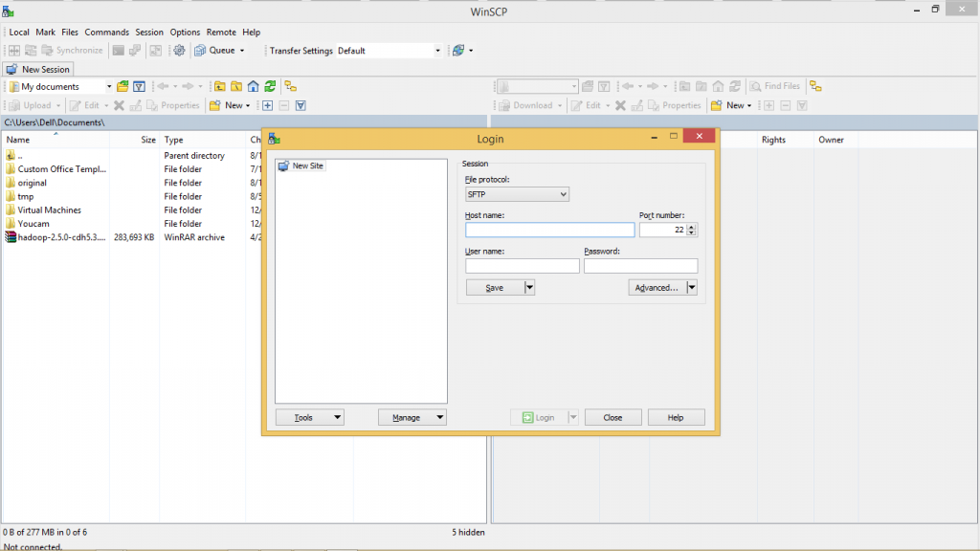Viewport: 980px width, 551px height.
Task: Click local select-by-mask icon
Action: pyautogui.click(x=301, y=105)
